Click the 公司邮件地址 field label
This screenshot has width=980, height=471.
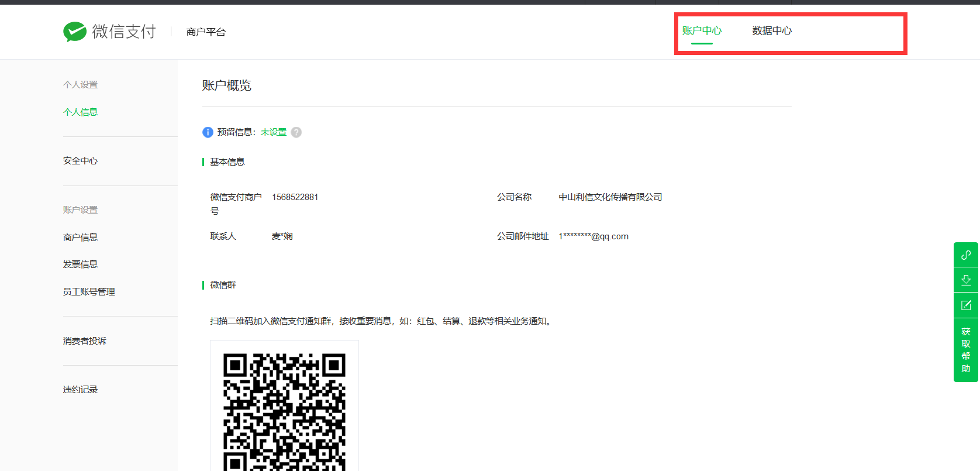pyautogui.click(x=523, y=236)
